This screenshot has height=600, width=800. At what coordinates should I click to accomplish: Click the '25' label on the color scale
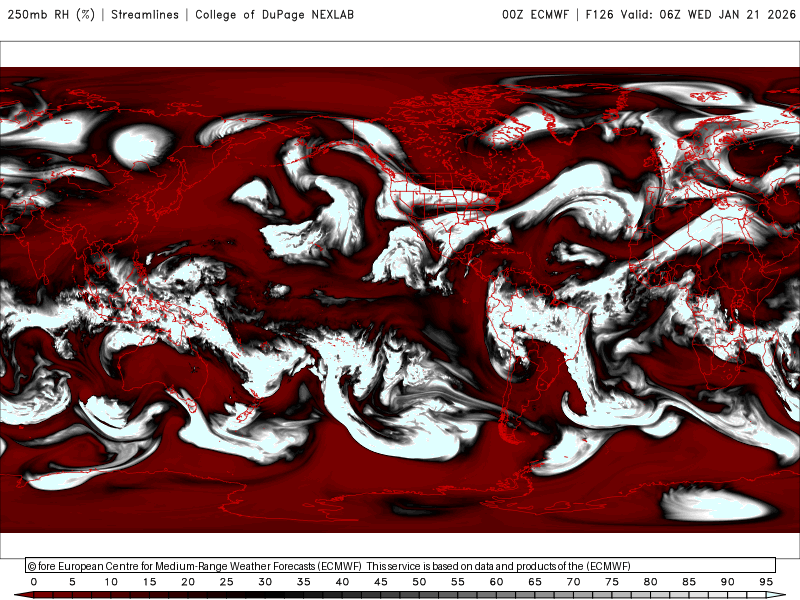(x=227, y=582)
